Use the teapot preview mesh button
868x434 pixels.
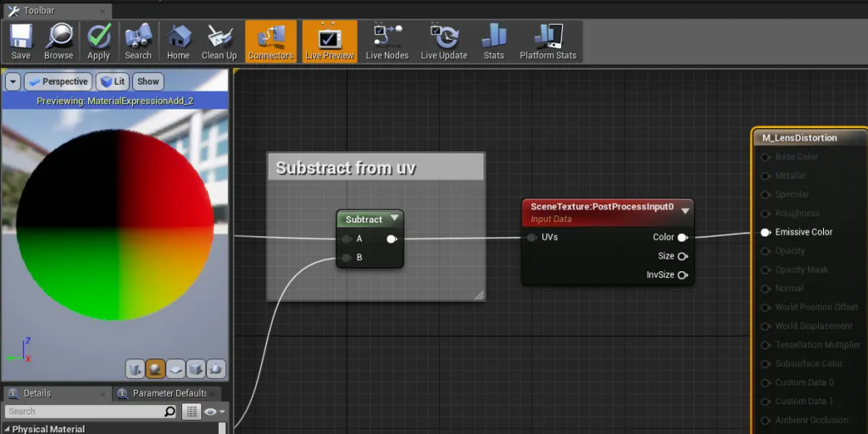coord(216,369)
